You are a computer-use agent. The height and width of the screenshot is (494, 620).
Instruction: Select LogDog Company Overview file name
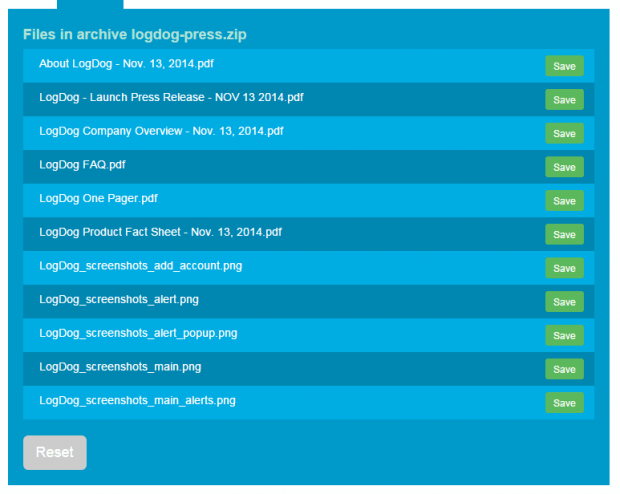point(161,131)
